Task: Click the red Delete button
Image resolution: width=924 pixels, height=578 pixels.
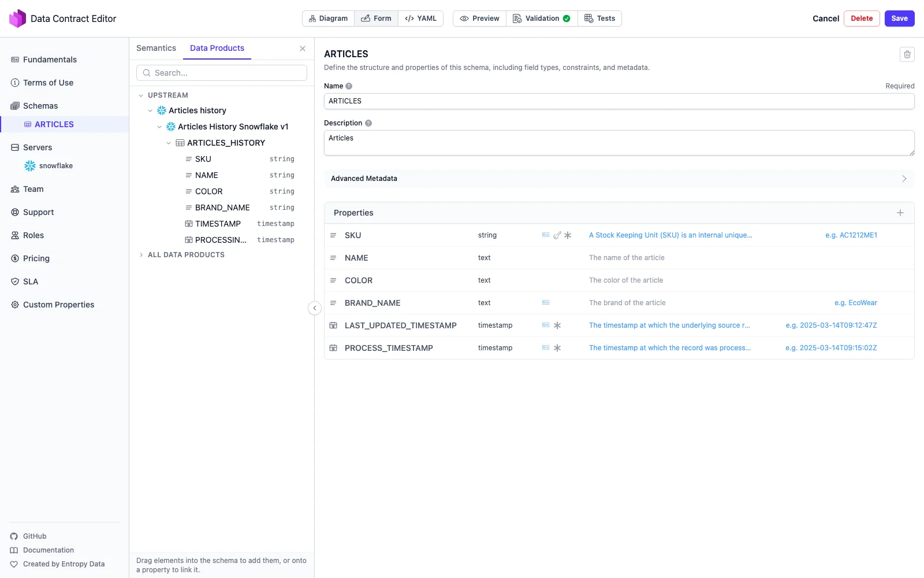Action: 862,18
